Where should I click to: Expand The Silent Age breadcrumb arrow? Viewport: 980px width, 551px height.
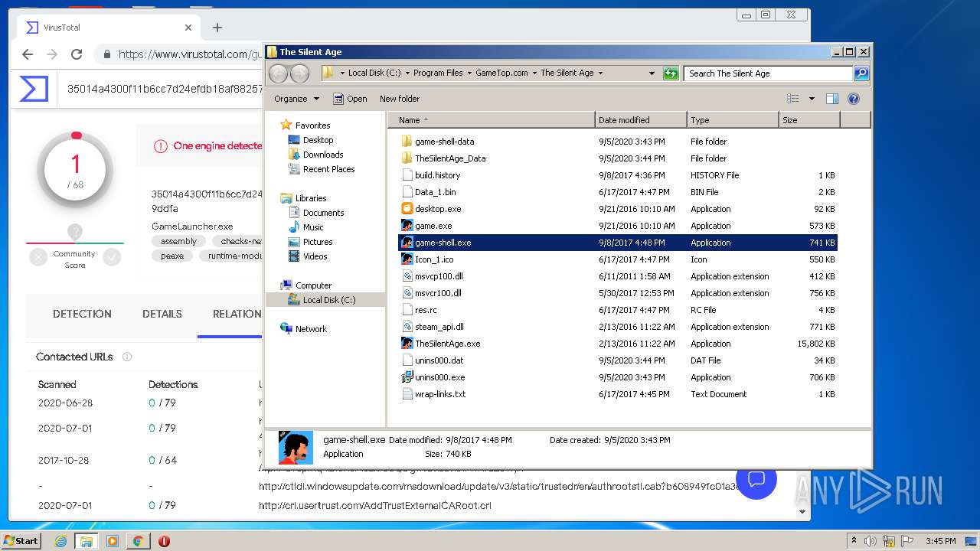point(600,73)
